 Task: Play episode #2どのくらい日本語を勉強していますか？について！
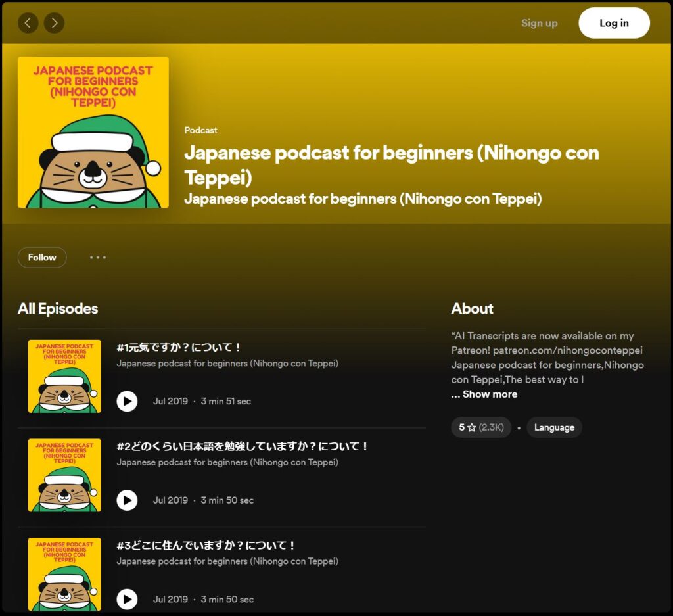pos(127,500)
